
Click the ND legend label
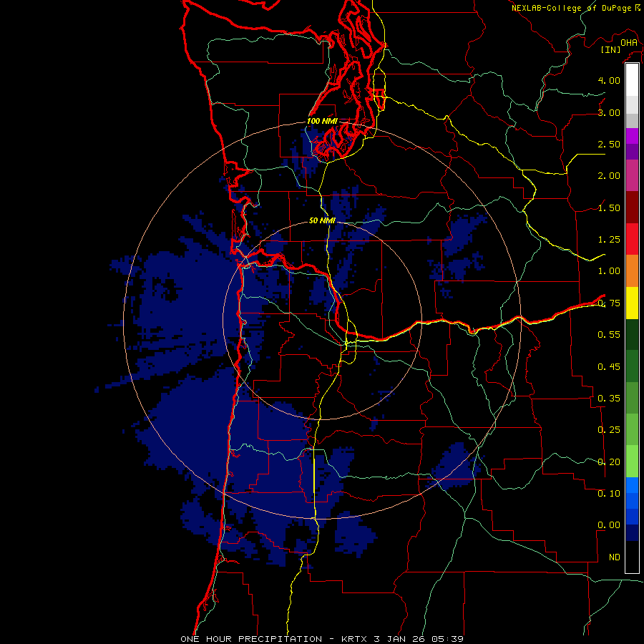(x=615, y=557)
